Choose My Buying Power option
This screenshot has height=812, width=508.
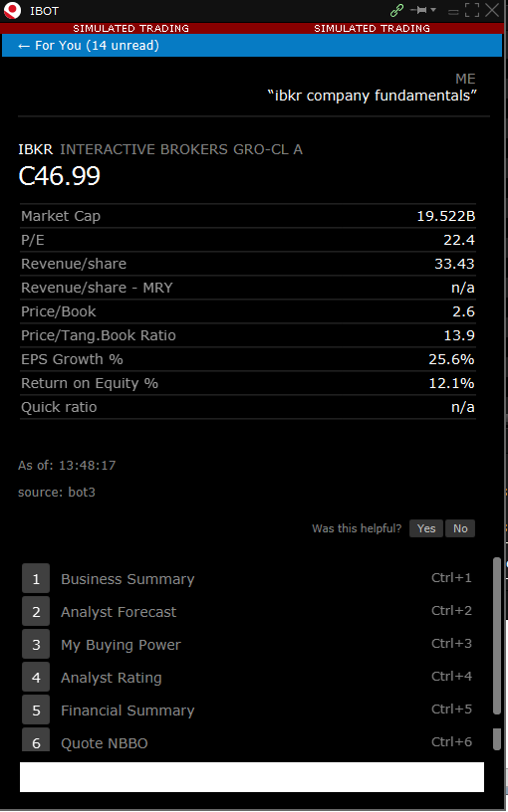[247, 644]
